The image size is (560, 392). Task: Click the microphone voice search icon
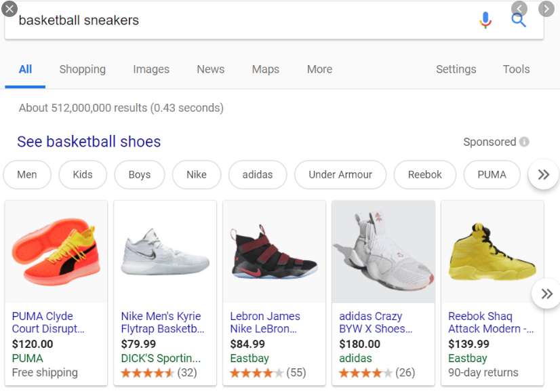pyautogui.click(x=485, y=20)
